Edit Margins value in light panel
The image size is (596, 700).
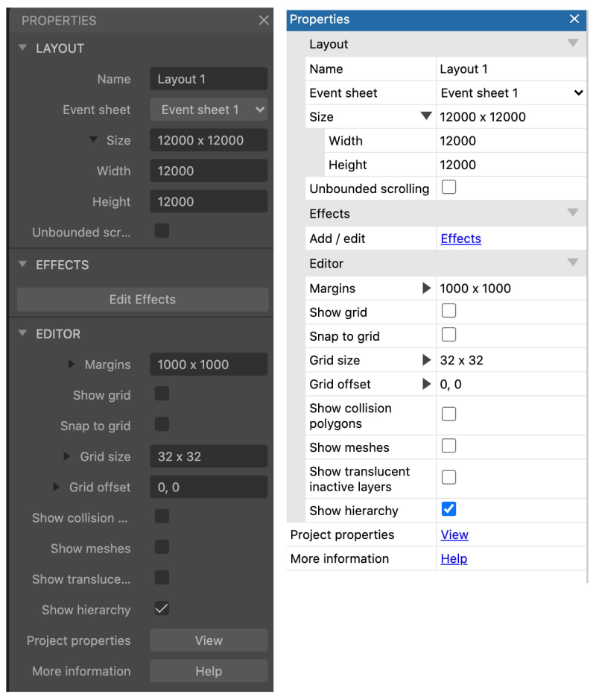coord(511,288)
